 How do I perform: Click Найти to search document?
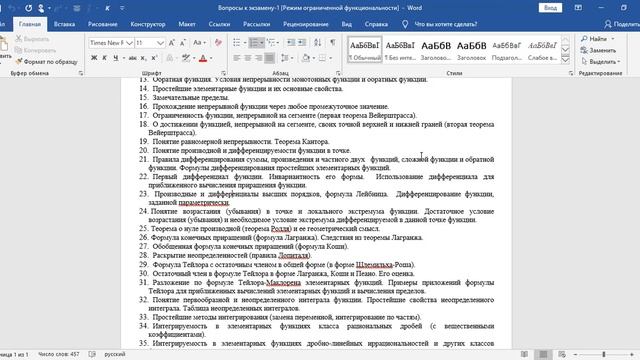598,39
